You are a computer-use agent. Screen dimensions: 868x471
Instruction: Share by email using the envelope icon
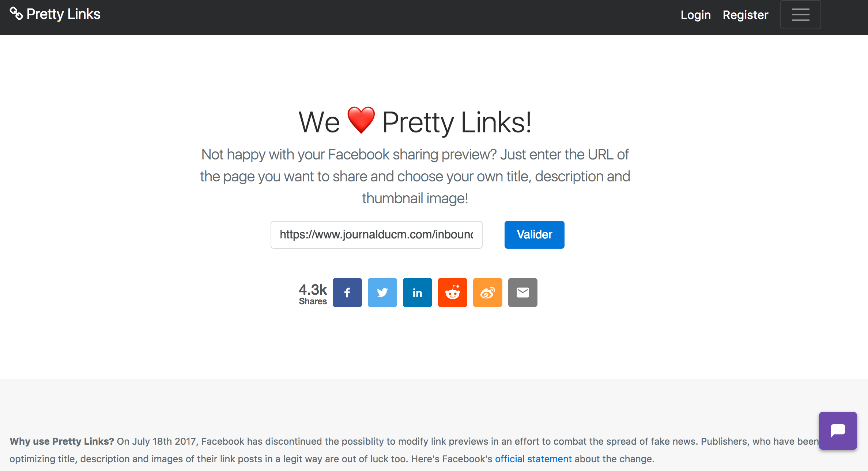tap(522, 292)
